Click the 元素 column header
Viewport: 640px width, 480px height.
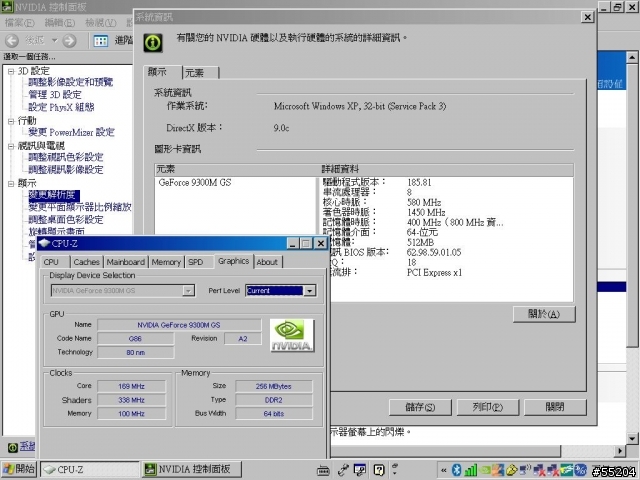[237, 169]
